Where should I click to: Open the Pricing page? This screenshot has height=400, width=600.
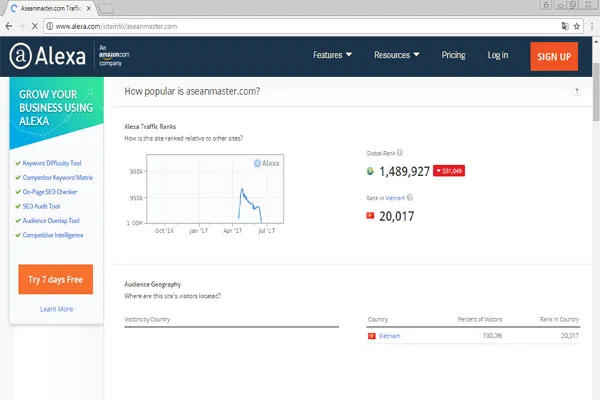[x=453, y=55]
